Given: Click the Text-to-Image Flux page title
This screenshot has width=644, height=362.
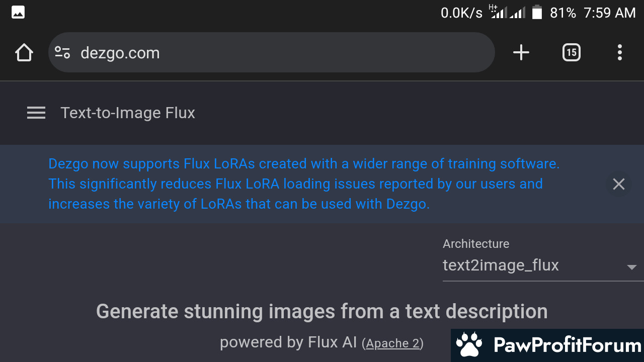Looking at the screenshot, I should (128, 113).
